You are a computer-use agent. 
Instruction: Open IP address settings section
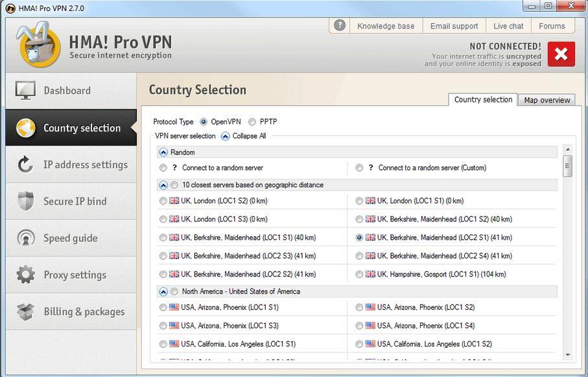click(x=71, y=165)
